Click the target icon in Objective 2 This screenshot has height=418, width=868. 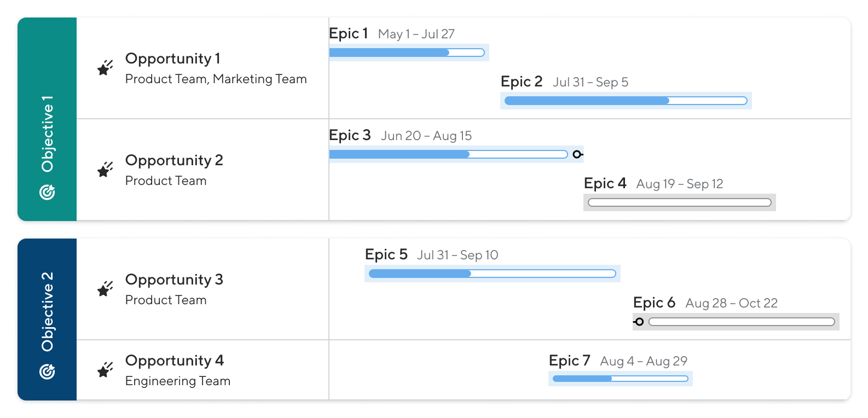pyautogui.click(x=48, y=371)
